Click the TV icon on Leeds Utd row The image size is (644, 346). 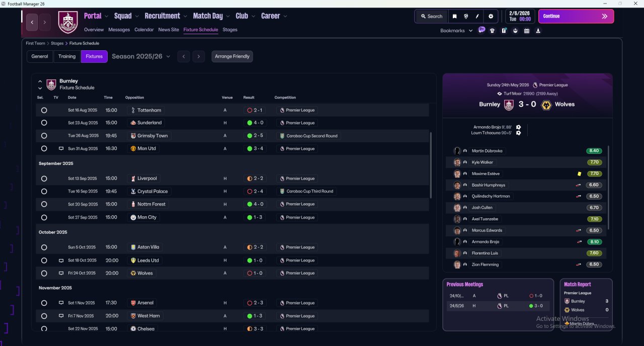pyautogui.click(x=61, y=261)
